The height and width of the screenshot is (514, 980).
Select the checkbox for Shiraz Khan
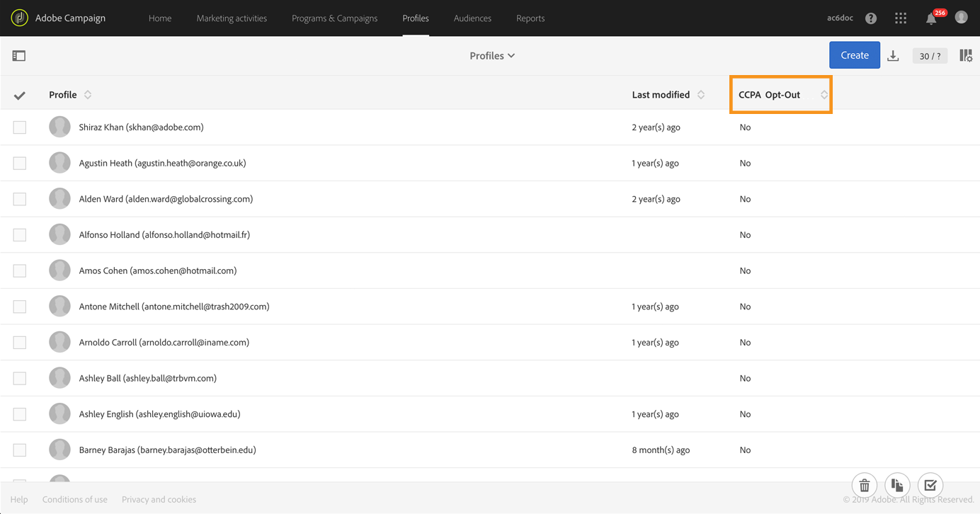tap(20, 127)
